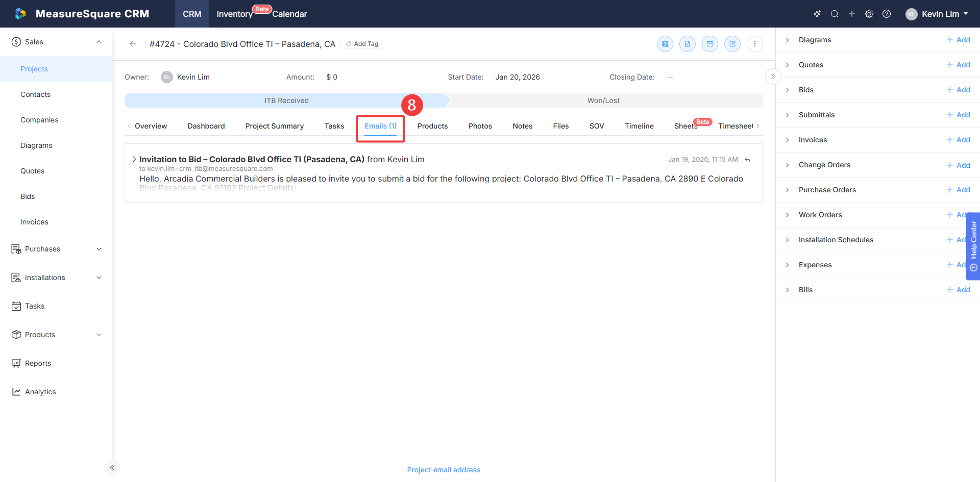980x482 pixels.
Task: Collapse the right panel with double-chevron
Action: [x=773, y=77]
